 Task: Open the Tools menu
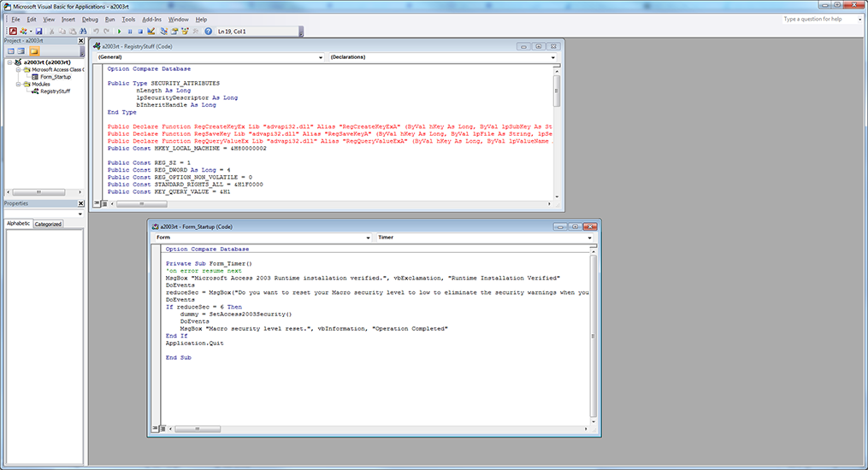coord(128,20)
